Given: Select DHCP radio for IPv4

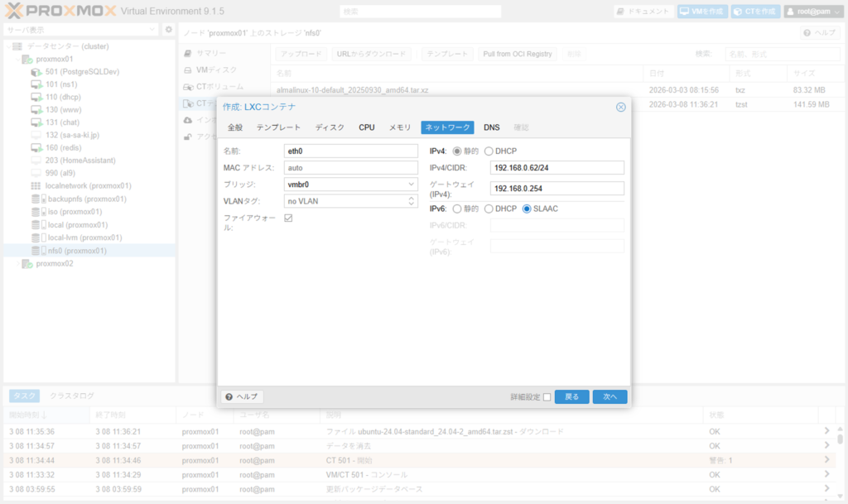Looking at the screenshot, I should click(x=489, y=151).
